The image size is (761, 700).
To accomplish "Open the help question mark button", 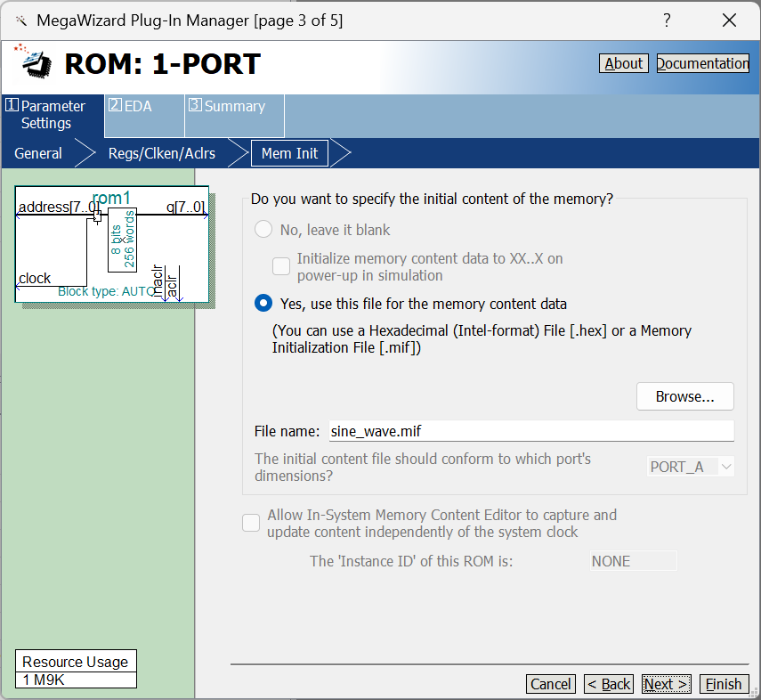I will 667,20.
